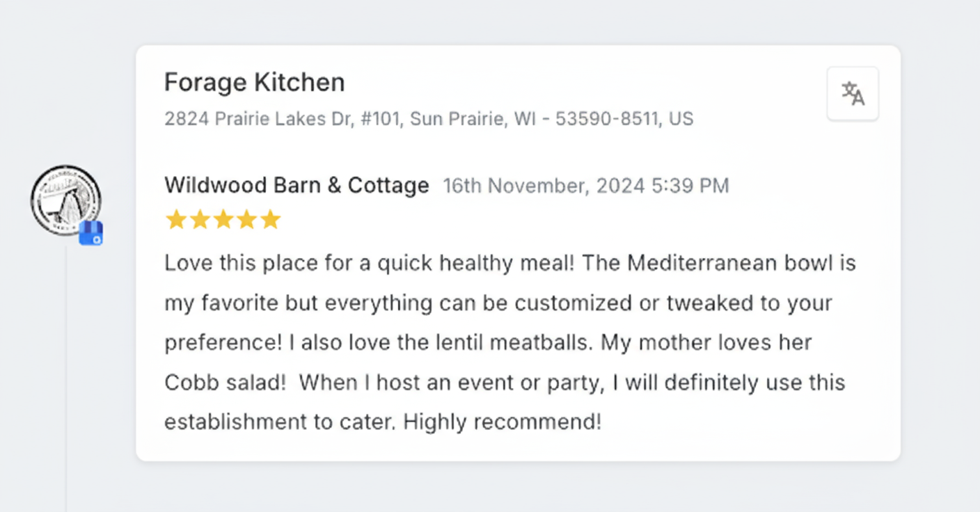Click the translate review icon button
980x512 pixels.
[x=853, y=94]
